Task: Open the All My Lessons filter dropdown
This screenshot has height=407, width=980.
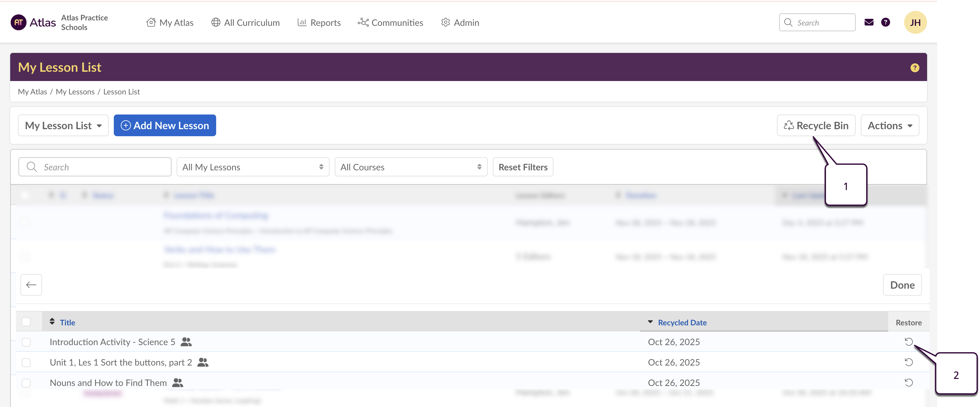Action: pyautogui.click(x=252, y=167)
